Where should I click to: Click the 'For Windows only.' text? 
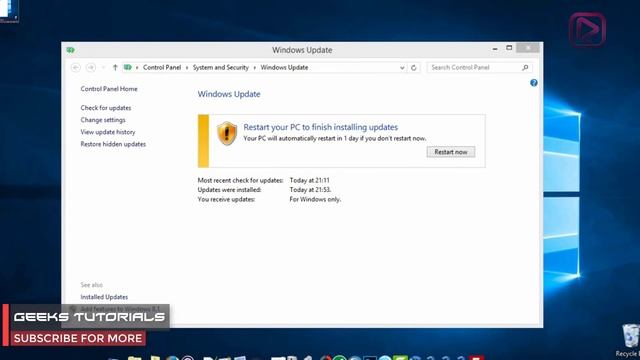(315, 199)
